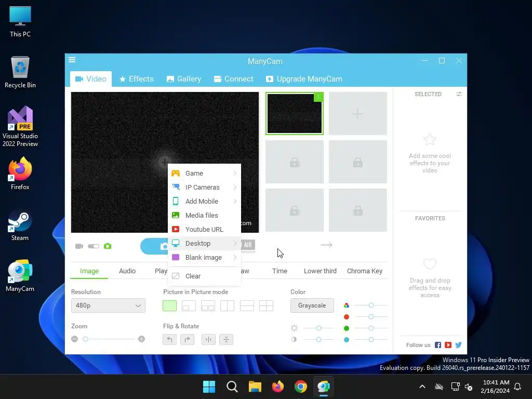532x399 pixels.
Task: Open the ManyCam hamburger menu
Action: [72, 60]
